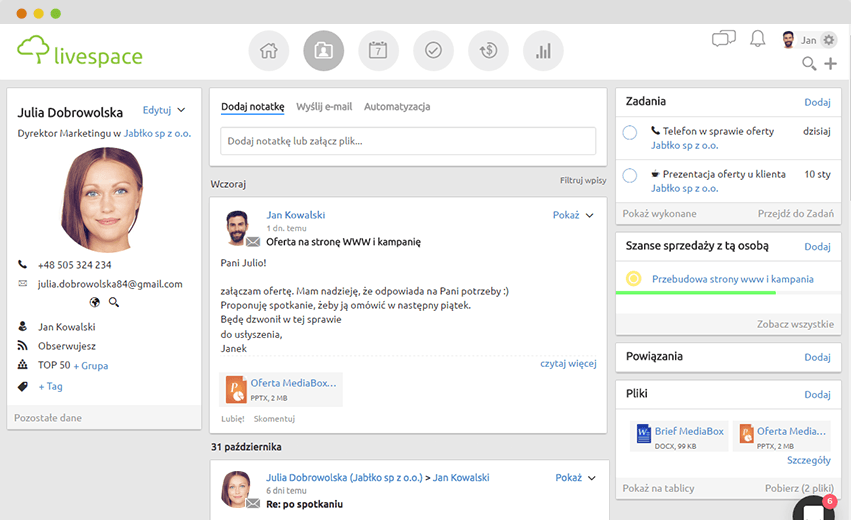Click the magnifier icon under the email address
Viewport: 851px width, 520px height.
[x=113, y=302]
